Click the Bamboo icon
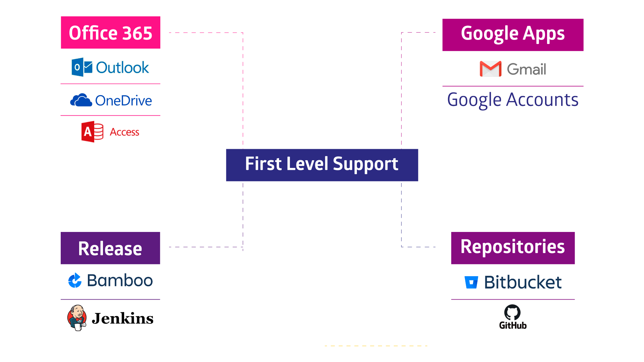This screenshot has width=644, height=362. point(74,280)
